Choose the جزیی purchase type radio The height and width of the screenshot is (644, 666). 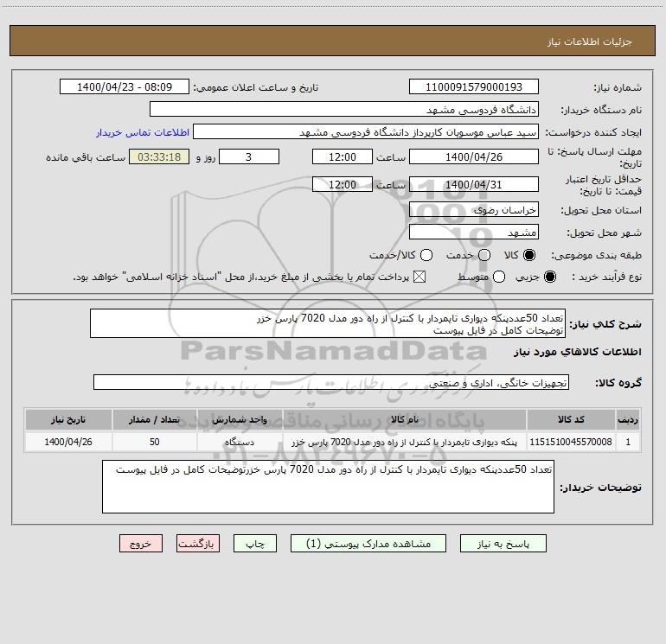tap(549, 277)
